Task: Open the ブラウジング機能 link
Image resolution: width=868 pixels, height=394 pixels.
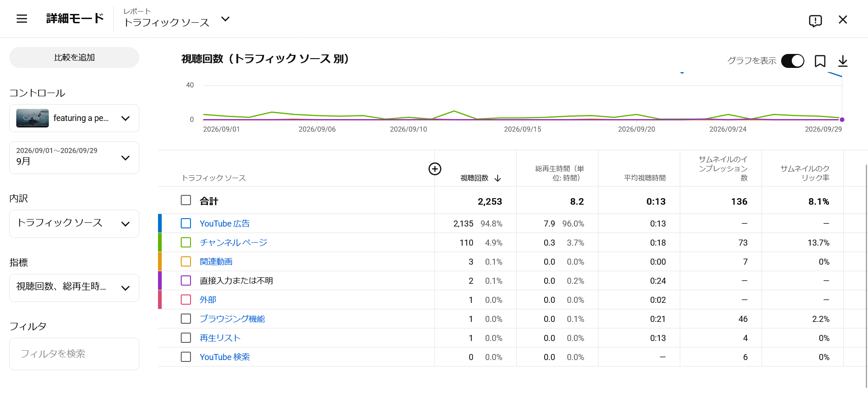Action: (232, 319)
